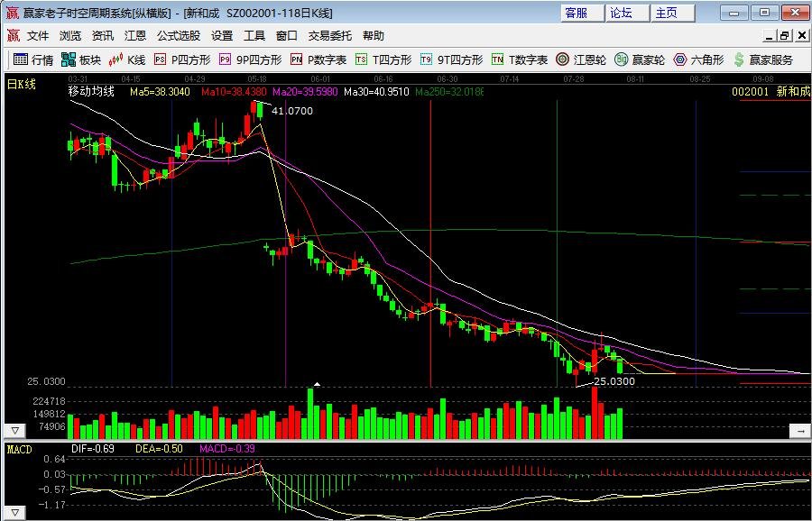Click the 论坛 forum button
Screen dimensions: 812x521
click(x=627, y=13)
